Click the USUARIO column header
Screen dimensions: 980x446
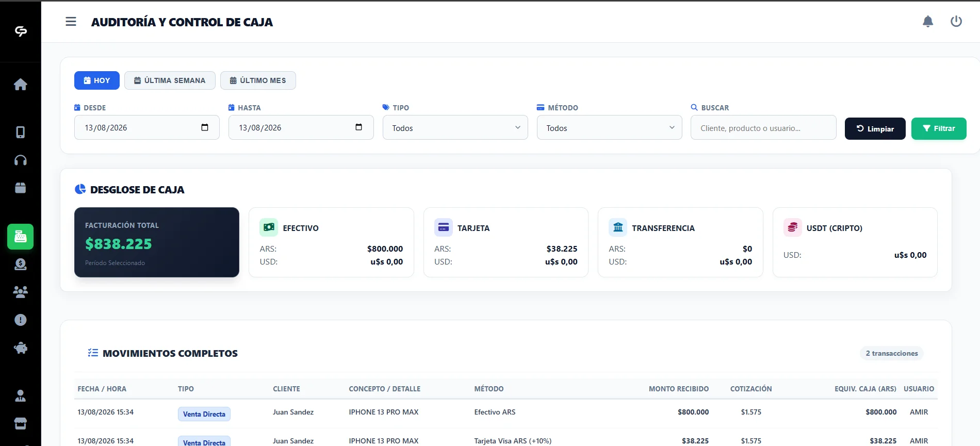coord(919,389)
